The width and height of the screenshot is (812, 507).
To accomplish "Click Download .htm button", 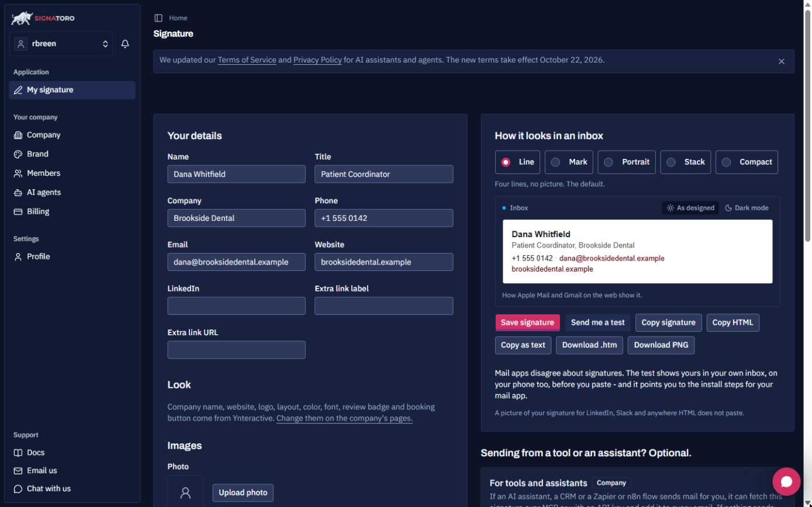I will (x=589, y=345).
